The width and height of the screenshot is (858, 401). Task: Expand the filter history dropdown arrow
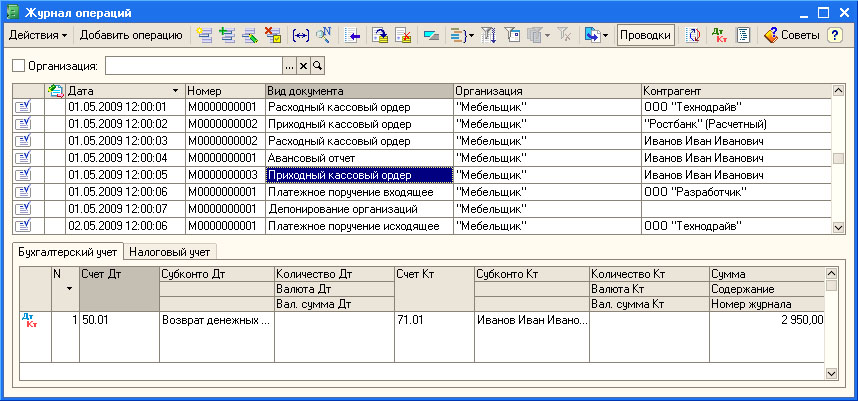pos(547,36)
